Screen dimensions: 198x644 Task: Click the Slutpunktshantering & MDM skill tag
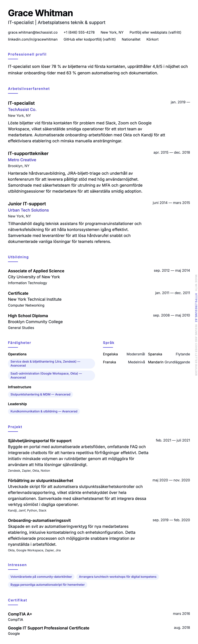[x=40, y=394]
